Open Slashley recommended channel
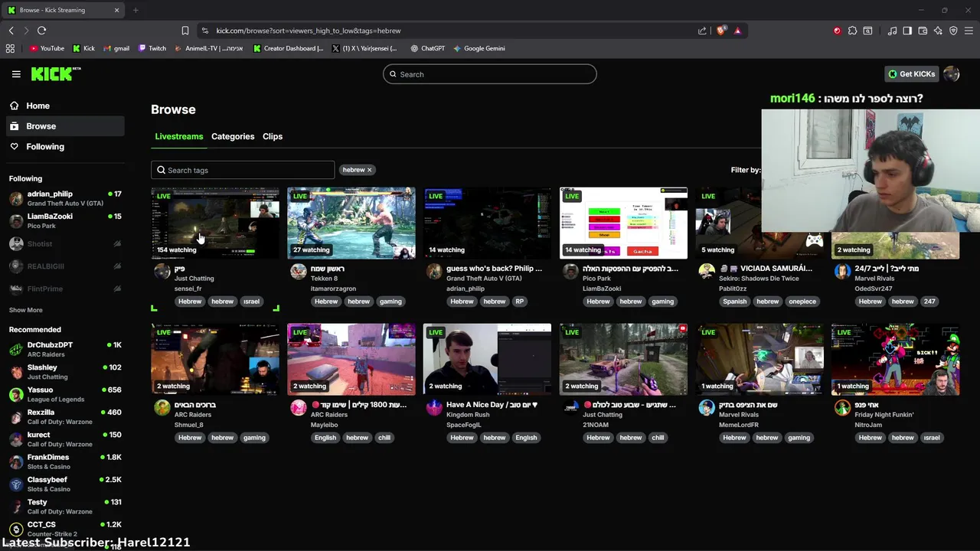 65,372
